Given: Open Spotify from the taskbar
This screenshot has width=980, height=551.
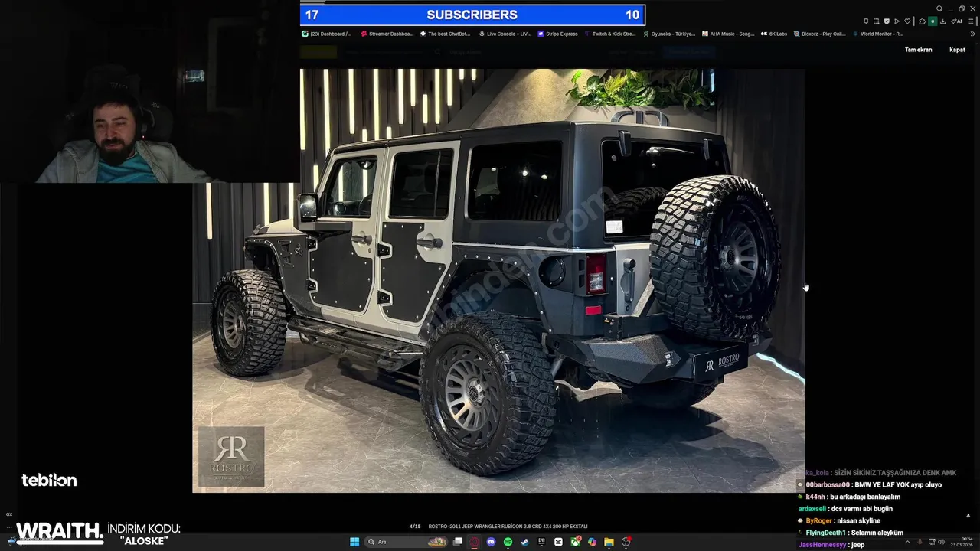Looking at the screenshot, I should (508, 542).
